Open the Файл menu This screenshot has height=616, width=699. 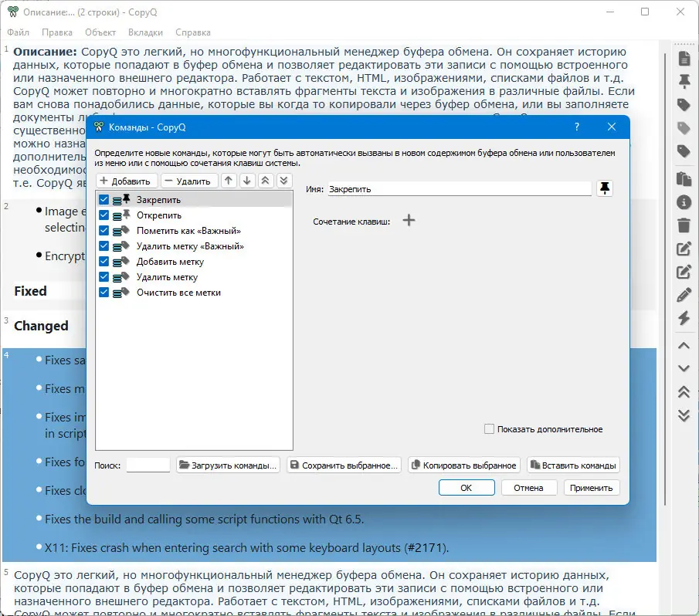point(19,32)
